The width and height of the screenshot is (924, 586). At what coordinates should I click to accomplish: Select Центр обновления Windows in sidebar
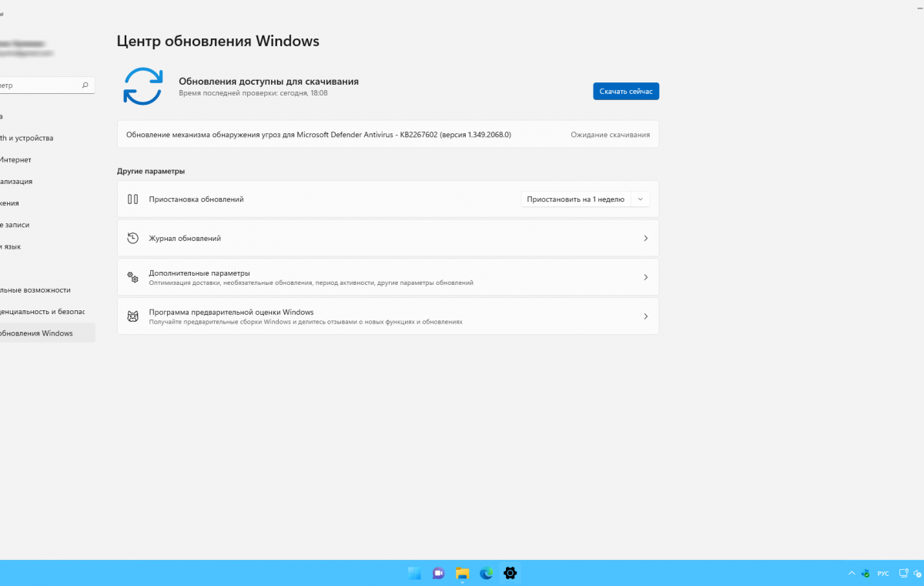click(48, 333)
